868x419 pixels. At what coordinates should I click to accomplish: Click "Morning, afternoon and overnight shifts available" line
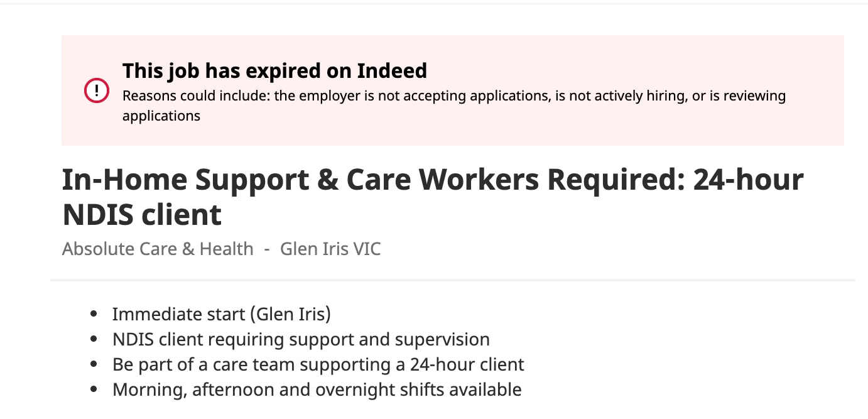(317, 389)
